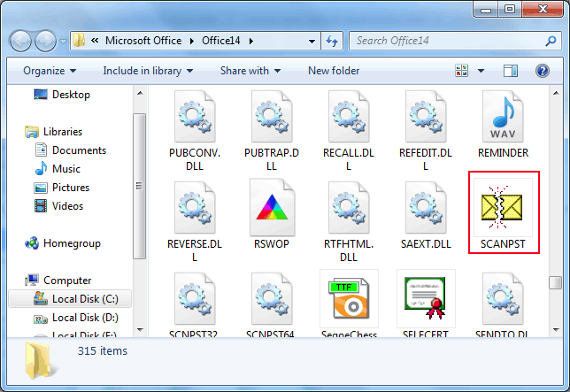Open Libraries in navigation pane

[53, 132]
